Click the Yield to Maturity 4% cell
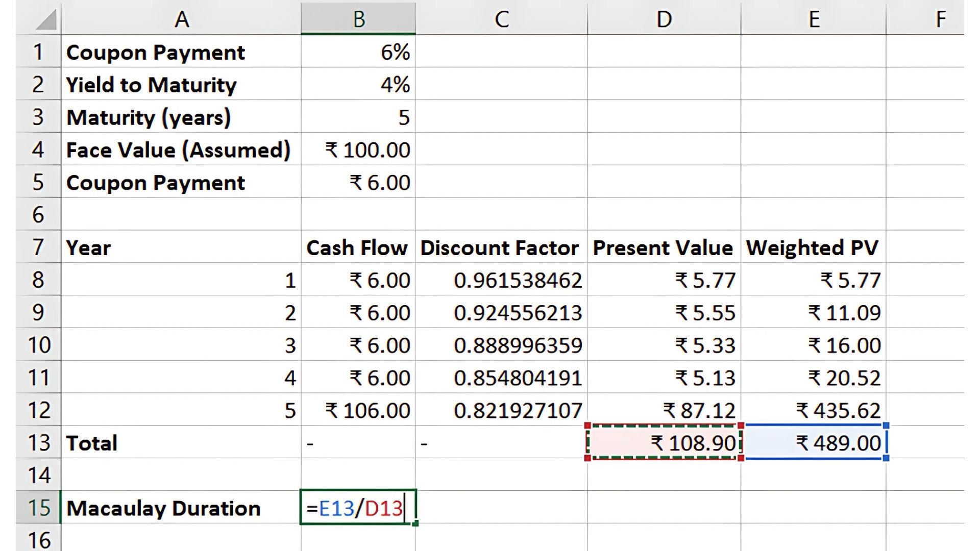This screenshot has height=551, width=980. [358, 84]
